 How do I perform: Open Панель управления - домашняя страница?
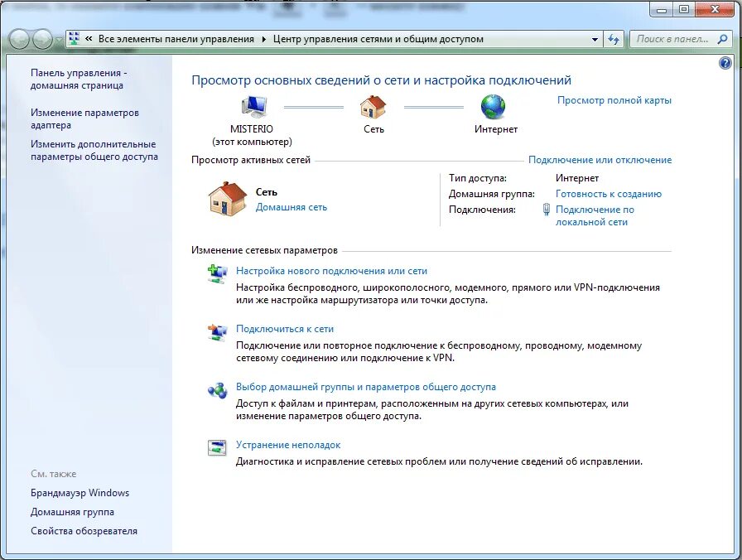[x=79, y=79]
